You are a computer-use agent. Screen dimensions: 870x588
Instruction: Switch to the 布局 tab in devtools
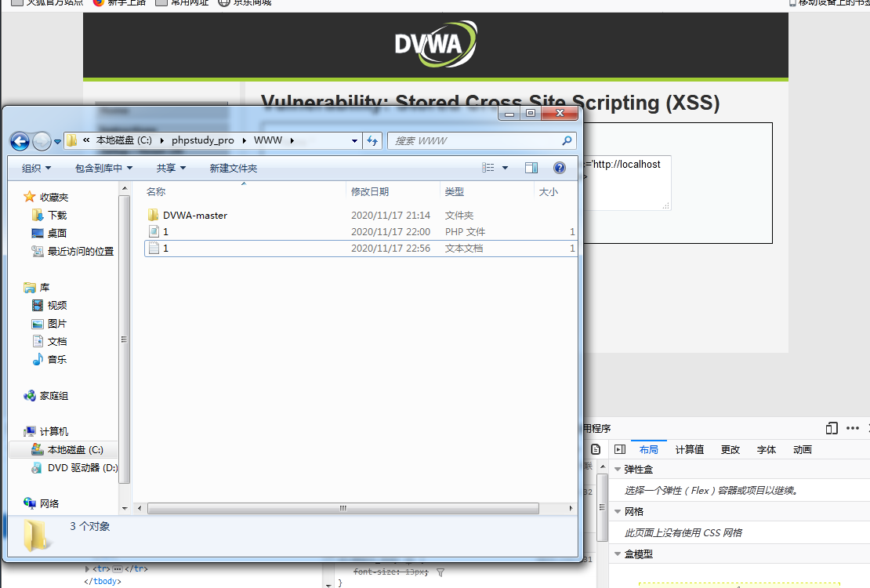click(649, 450)
